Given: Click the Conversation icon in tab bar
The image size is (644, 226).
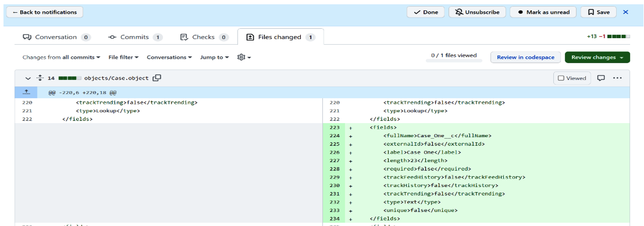Looking at the screenshot, I should coord(27,37).
